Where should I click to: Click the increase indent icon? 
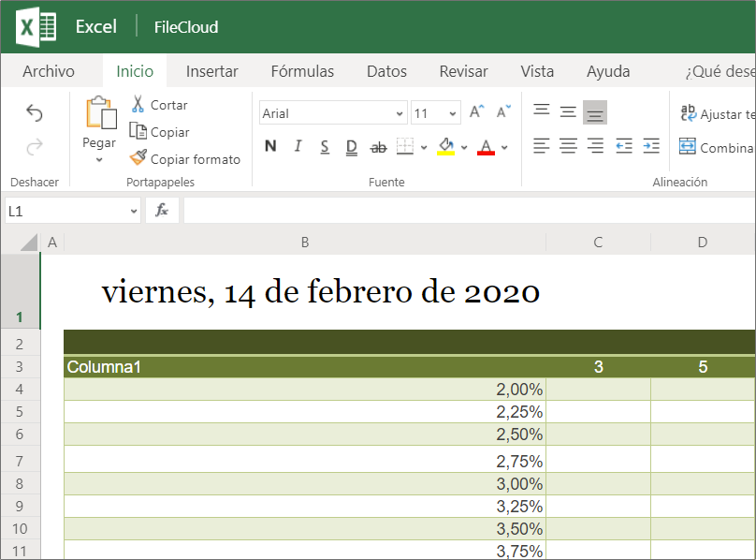click(651, 146)
